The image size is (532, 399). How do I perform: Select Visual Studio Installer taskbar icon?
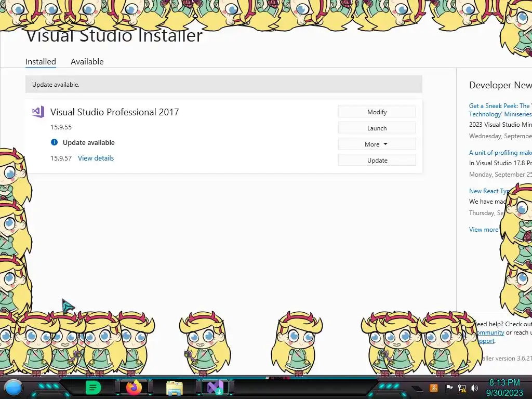[215, 388]
